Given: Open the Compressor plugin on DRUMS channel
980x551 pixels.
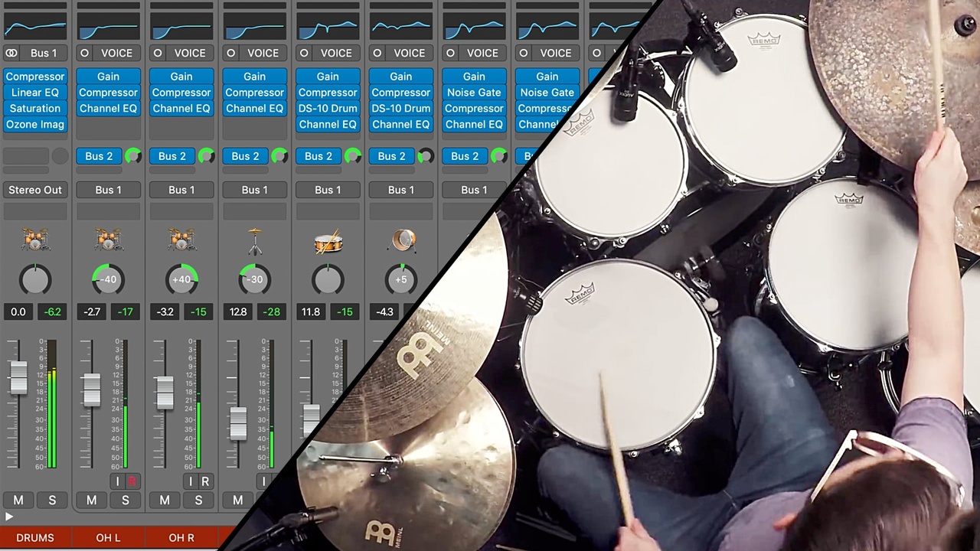Looking at the screenshot, I should [35, 77].
